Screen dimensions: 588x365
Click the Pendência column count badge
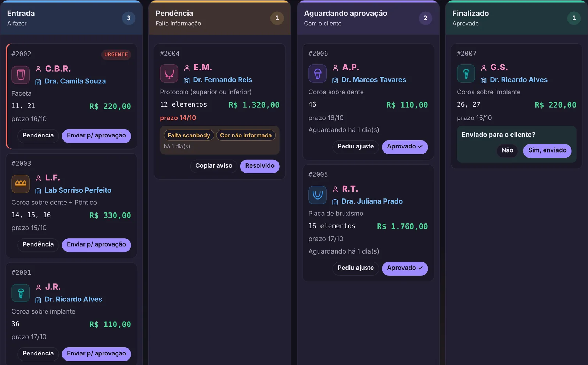coord(277,18)
